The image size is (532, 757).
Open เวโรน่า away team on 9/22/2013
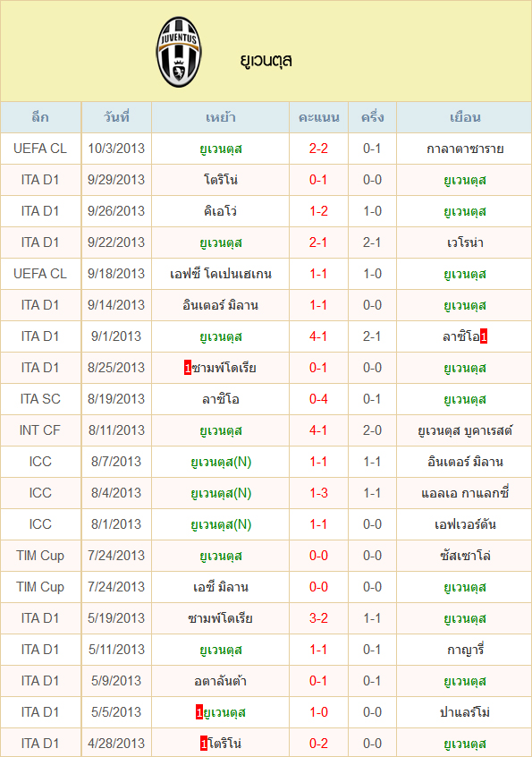click(x=465, y=242)
